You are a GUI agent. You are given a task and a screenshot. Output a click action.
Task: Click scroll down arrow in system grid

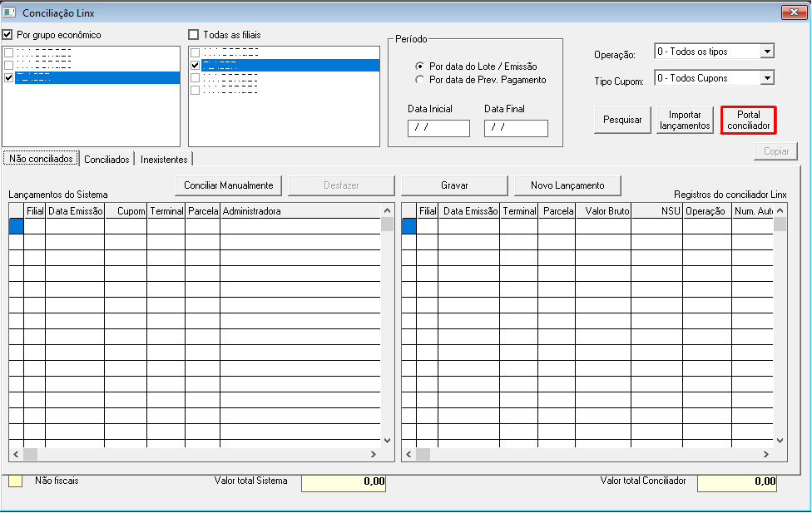tap(387, 441)
